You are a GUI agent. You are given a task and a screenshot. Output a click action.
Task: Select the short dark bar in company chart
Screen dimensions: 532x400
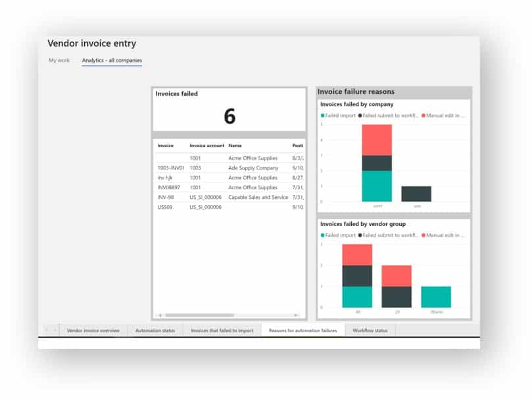point(416,194)
